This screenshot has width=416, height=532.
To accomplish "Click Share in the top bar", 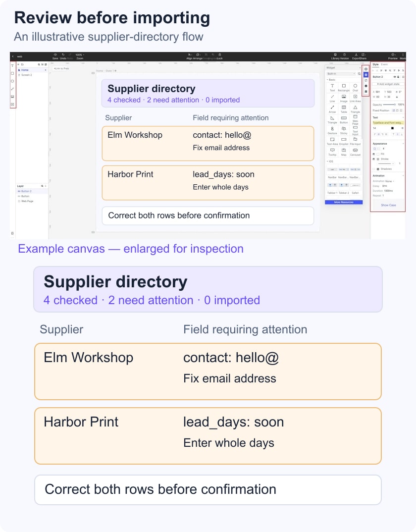I will [x=363, y=56].
